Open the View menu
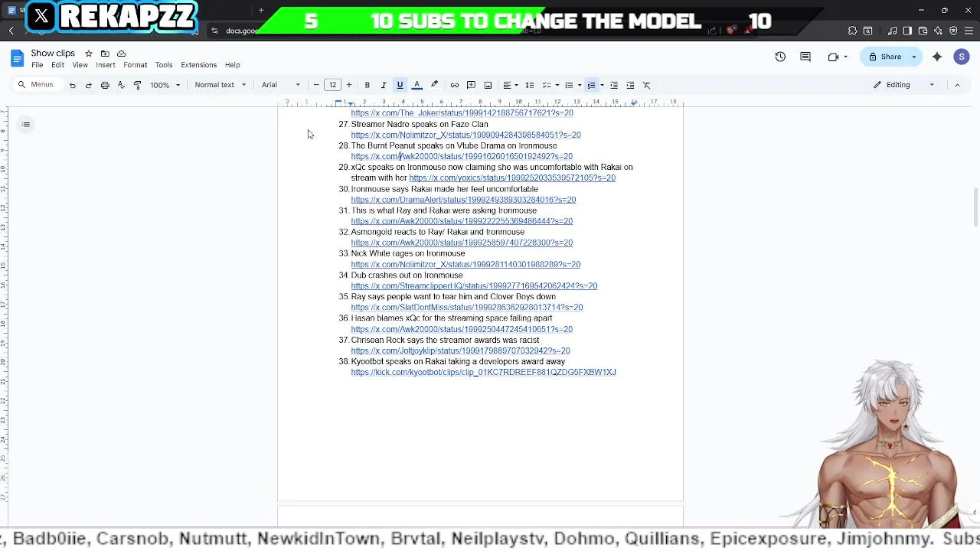Viewport: 980px width, 551px height. tap(80, 65)
